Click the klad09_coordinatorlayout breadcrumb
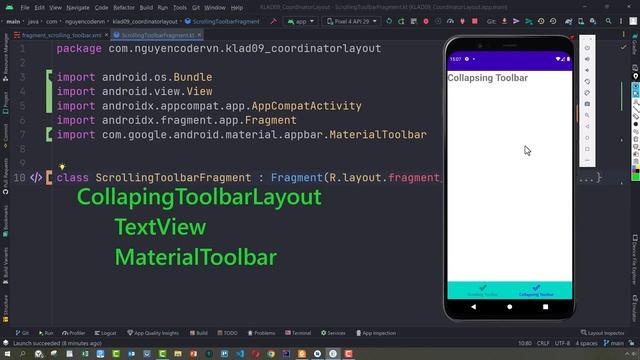Viewport: 640px width, 360px height. coord(145,21)
